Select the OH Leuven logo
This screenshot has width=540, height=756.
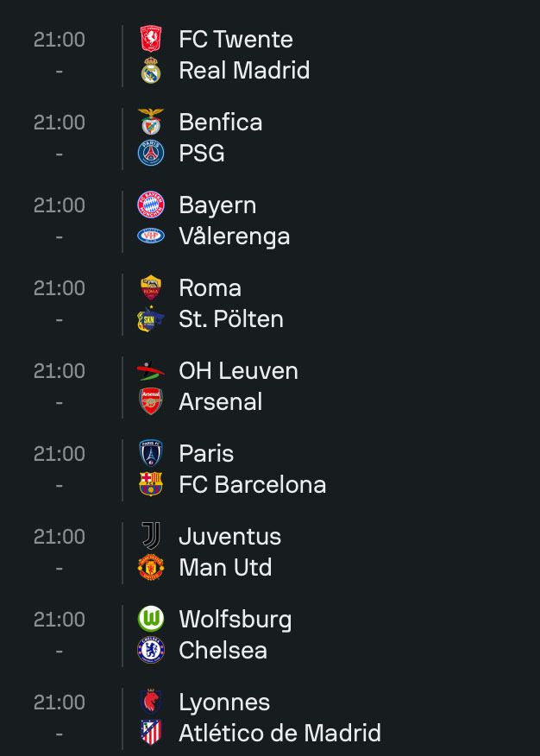151,371
